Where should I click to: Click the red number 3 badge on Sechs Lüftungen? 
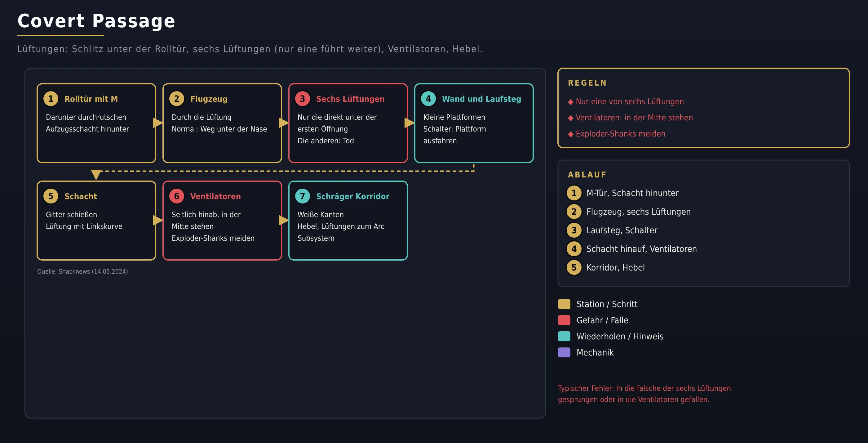click(303, 99)
